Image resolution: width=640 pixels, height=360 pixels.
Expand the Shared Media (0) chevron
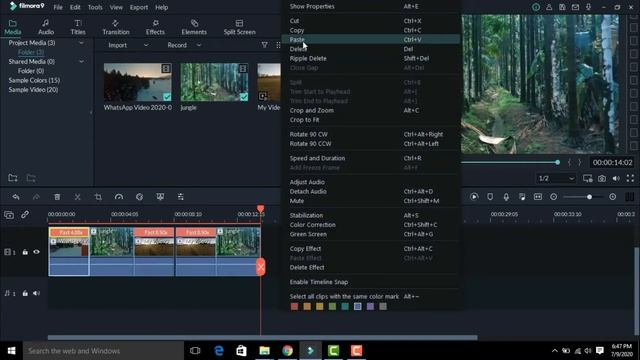(81, 62)
